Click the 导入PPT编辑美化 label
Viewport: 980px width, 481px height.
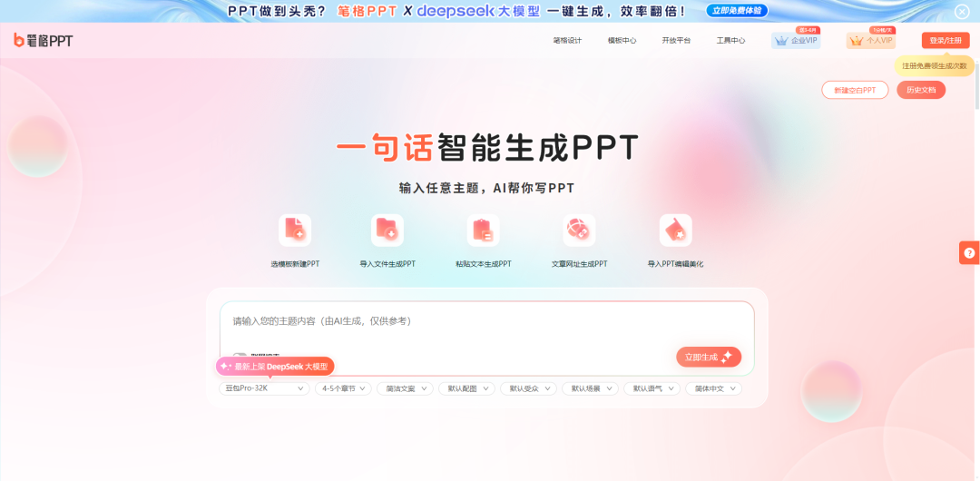(x=676, y=264)
